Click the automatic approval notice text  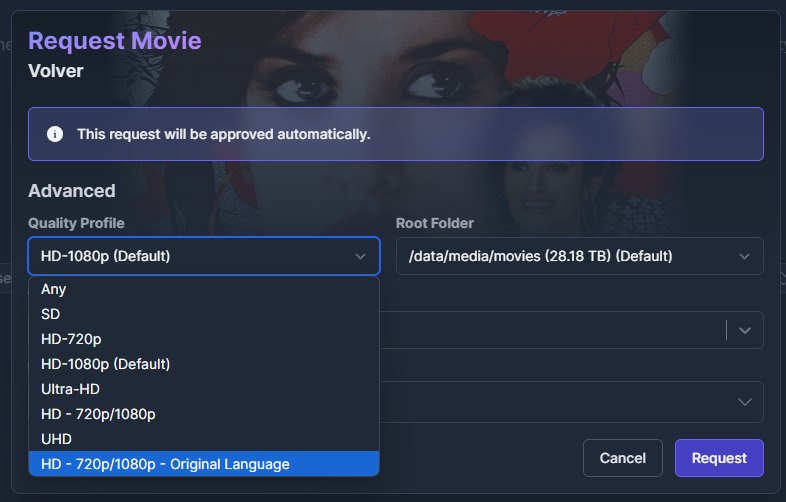coord(224,134)
